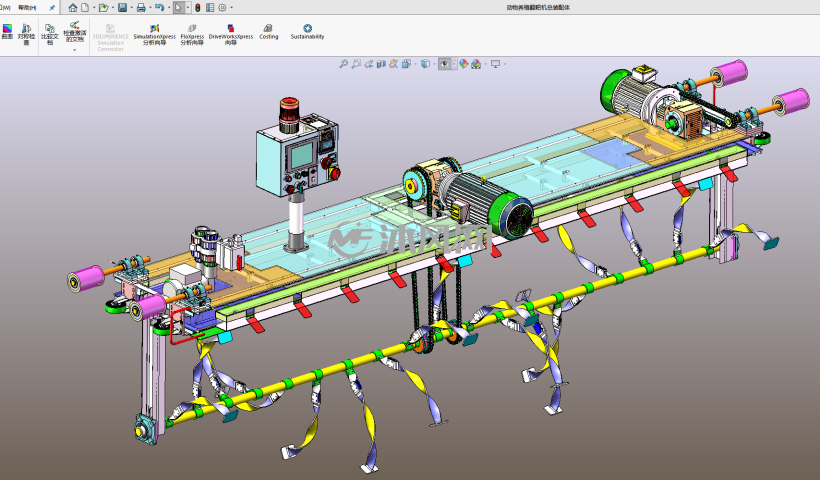Click Check Active Document (检查激活的文档)
This screenshot has width=820, height=480.
point(74,31)
